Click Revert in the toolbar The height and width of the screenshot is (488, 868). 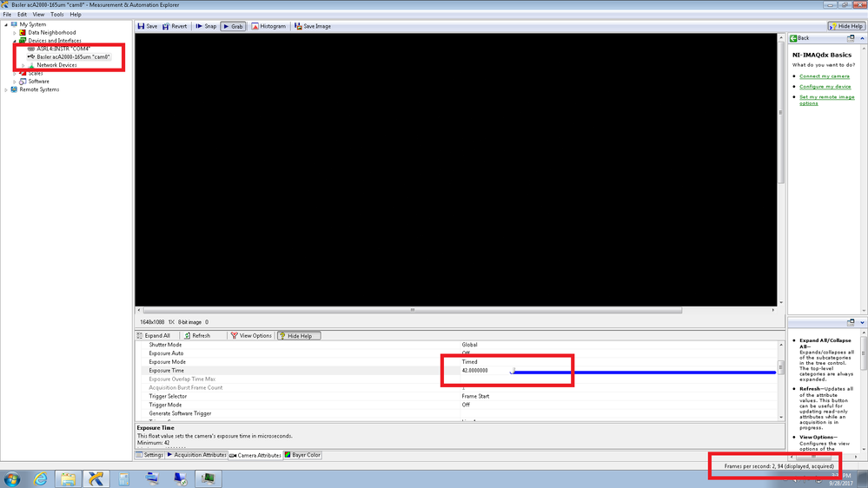175,26
